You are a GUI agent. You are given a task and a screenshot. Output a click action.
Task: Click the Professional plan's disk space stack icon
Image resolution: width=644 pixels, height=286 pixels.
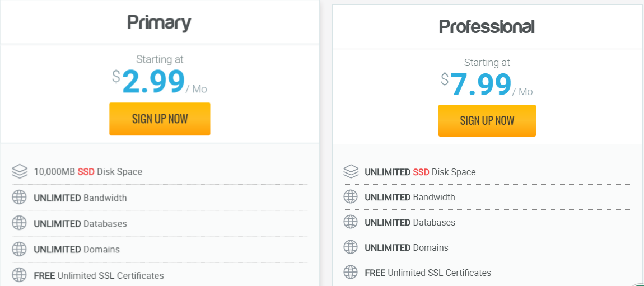pyautogui.click(x=351, y=172)
